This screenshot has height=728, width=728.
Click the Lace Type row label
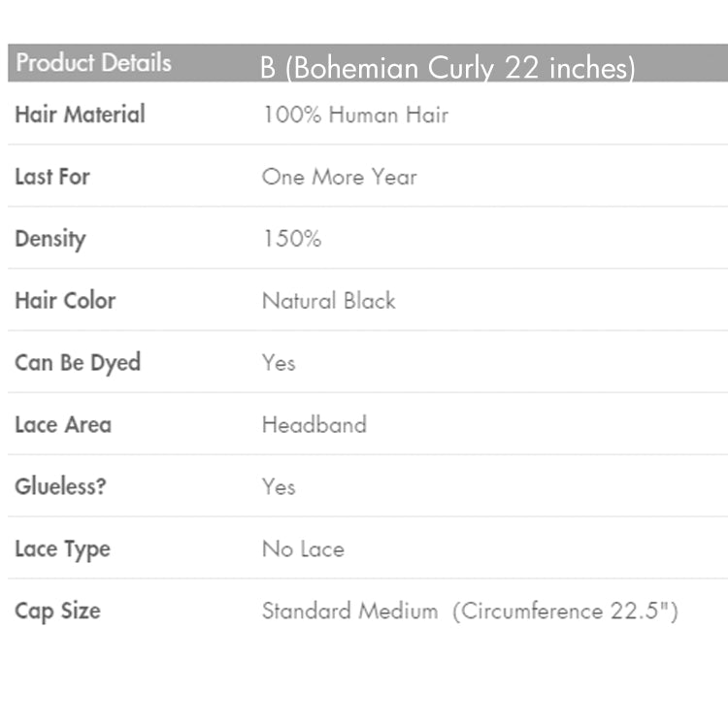pyautogui.click(x=62, y=549)
